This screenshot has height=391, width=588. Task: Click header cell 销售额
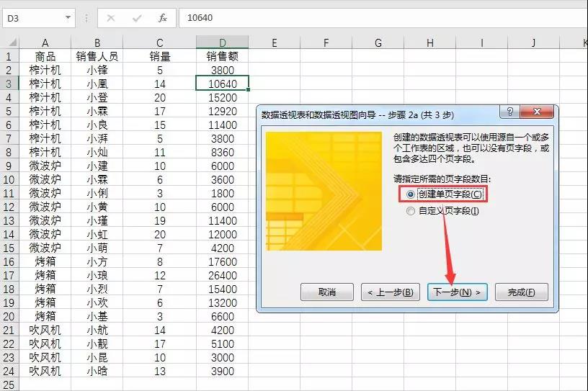(223, 56)
